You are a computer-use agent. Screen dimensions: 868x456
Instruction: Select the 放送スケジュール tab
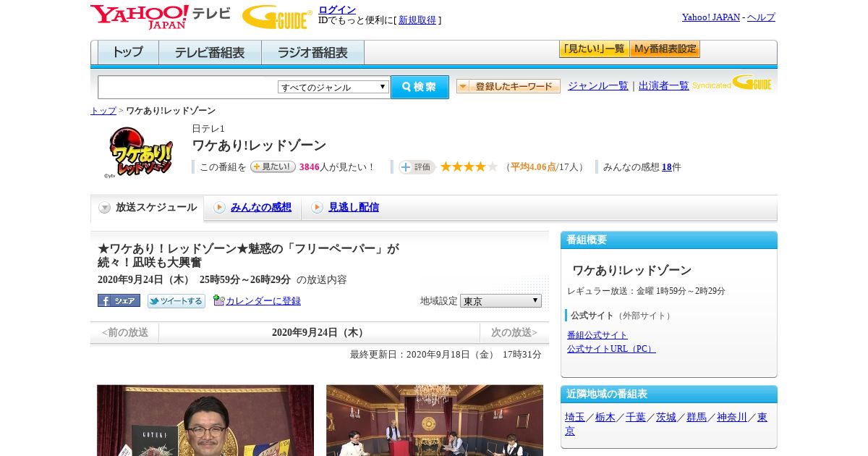[x=148, y=208]
